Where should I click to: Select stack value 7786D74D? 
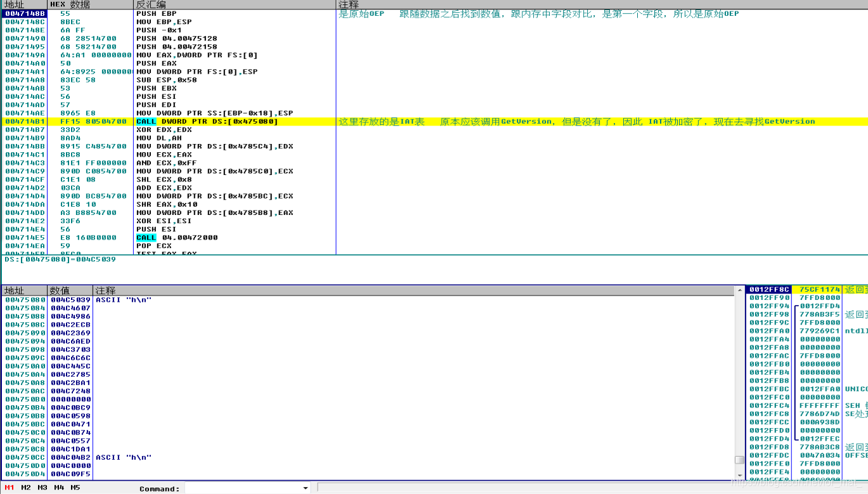(x=820, y=413)
